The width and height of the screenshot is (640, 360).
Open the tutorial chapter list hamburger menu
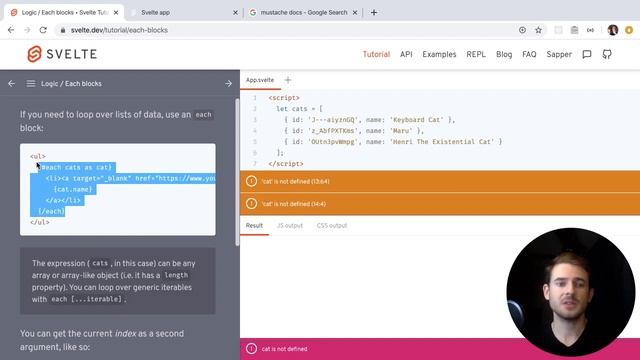coord(31,83)
